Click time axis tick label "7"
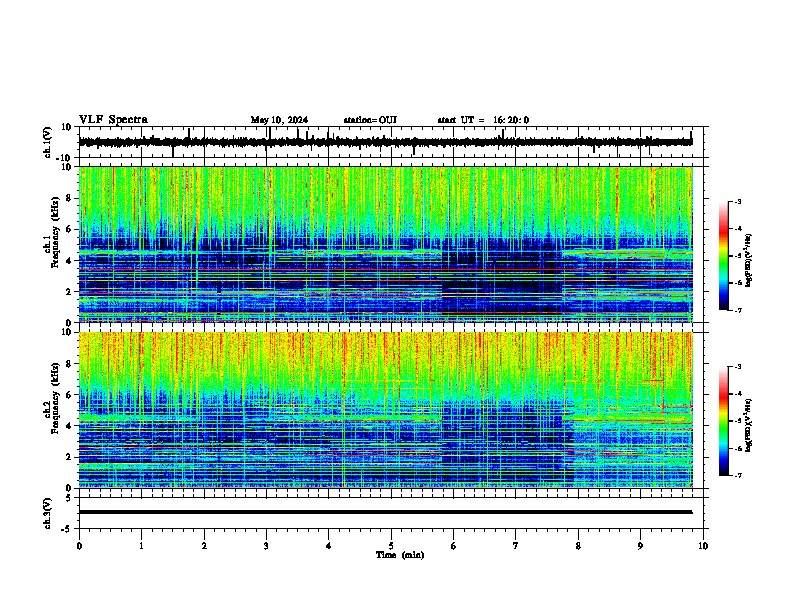 pyautogui.click(x=516, y=546)
